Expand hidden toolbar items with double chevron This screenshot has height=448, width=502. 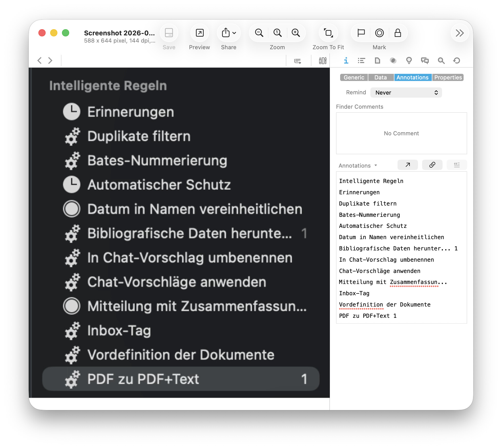[459, 33]
